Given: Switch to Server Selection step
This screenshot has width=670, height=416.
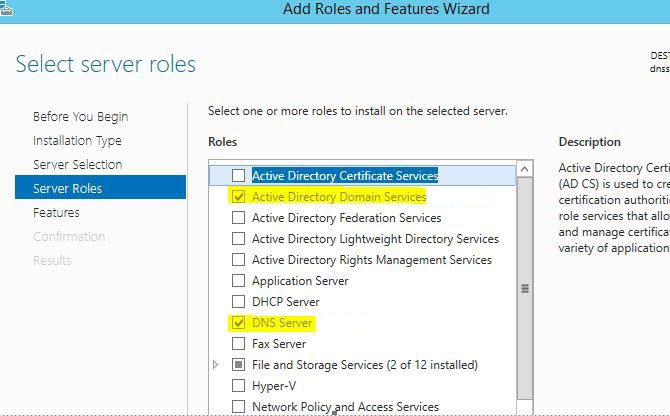Looking at the screenshot, I should (78, 164).
